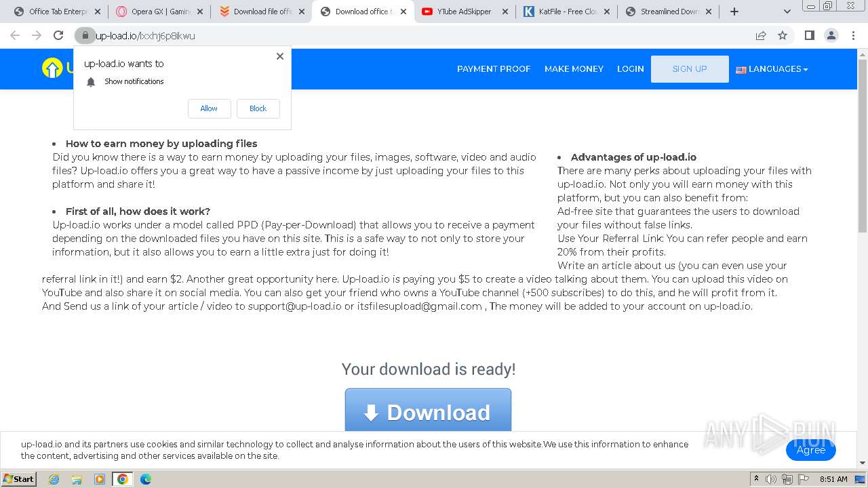Open the Chrome profile avatar
Screen dimensions: 868x488
[831, 36]
